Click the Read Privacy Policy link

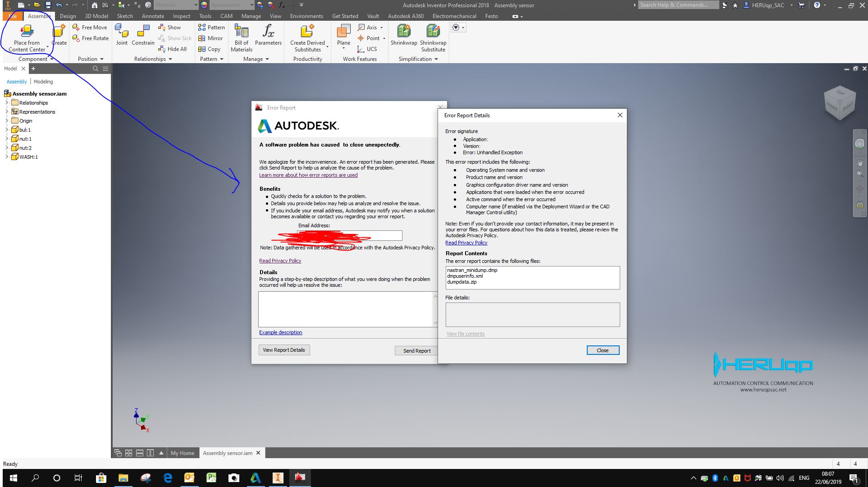[x=280, y=260]
